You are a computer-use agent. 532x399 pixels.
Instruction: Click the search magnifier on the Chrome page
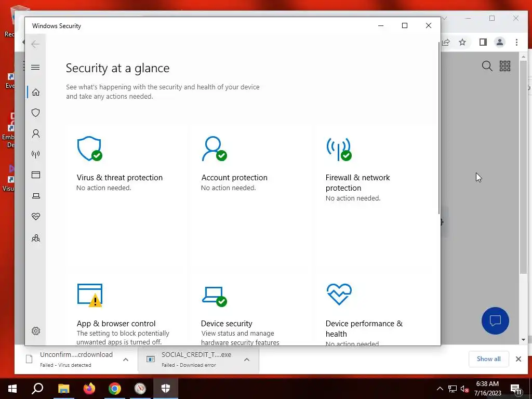pos(487,66)
